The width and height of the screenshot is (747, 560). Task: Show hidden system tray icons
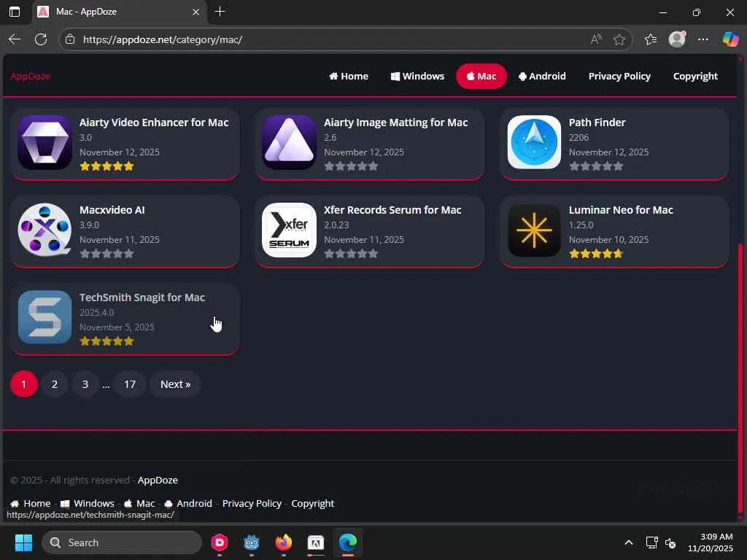click(x=629, y=542)
